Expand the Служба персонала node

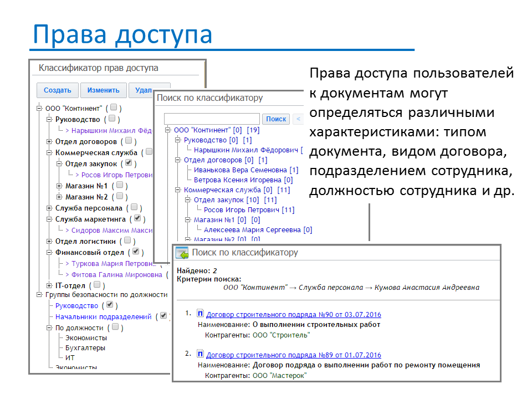click(x=49, y=208)
